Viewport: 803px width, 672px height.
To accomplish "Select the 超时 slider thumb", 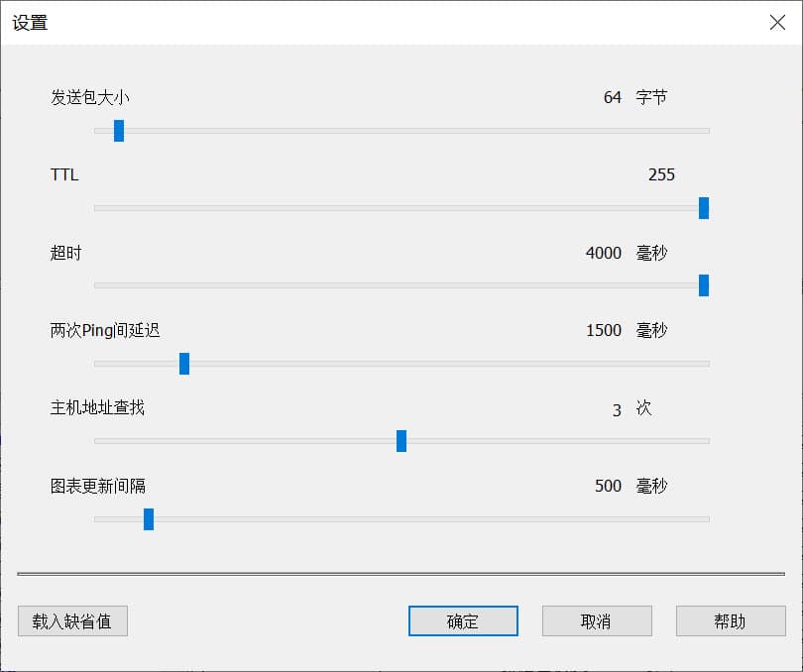I will 705,286.
